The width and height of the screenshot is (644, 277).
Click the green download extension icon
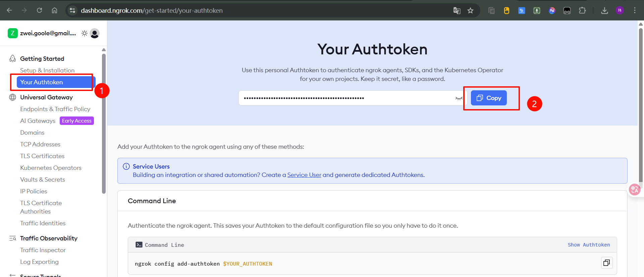tap(537, 10)
